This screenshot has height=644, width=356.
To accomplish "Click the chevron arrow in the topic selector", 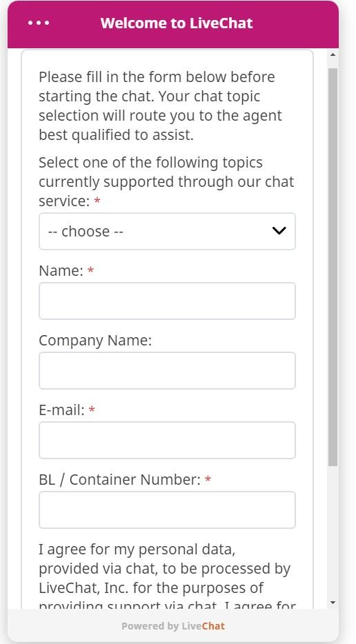I will 279,231.
